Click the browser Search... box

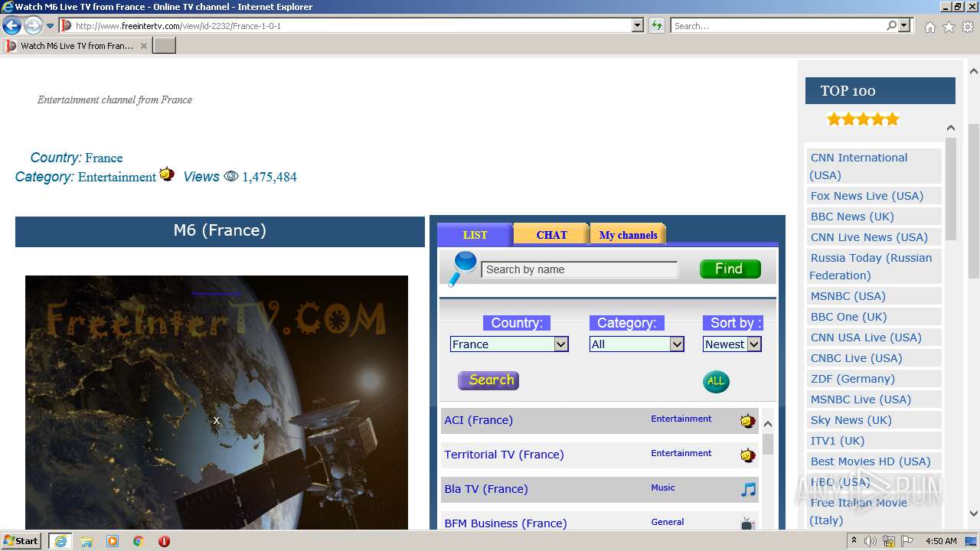(778, 26)
